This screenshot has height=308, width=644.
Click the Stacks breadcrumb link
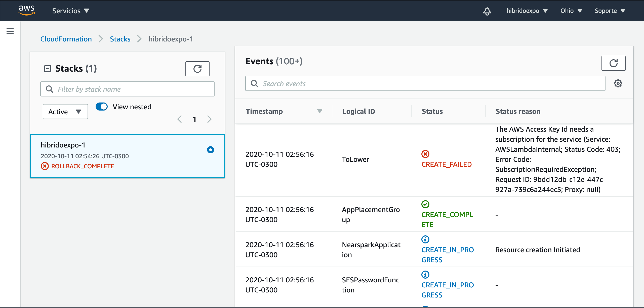(x=120, y=39)
